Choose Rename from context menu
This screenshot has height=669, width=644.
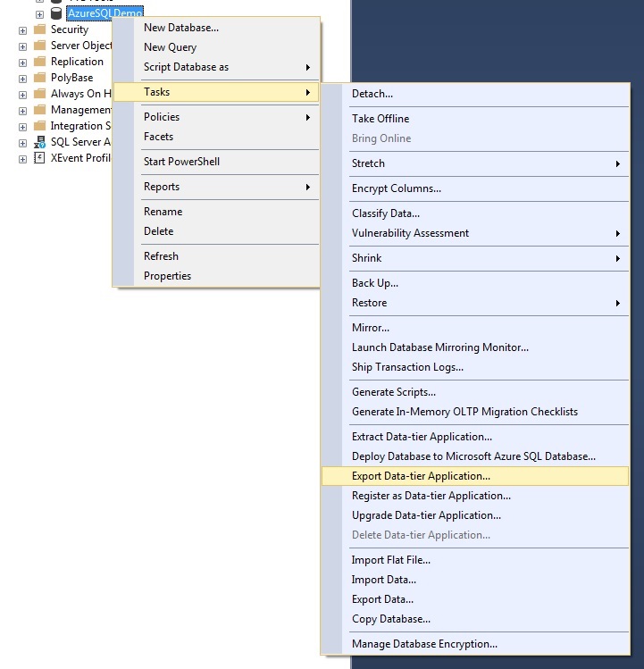216,212
